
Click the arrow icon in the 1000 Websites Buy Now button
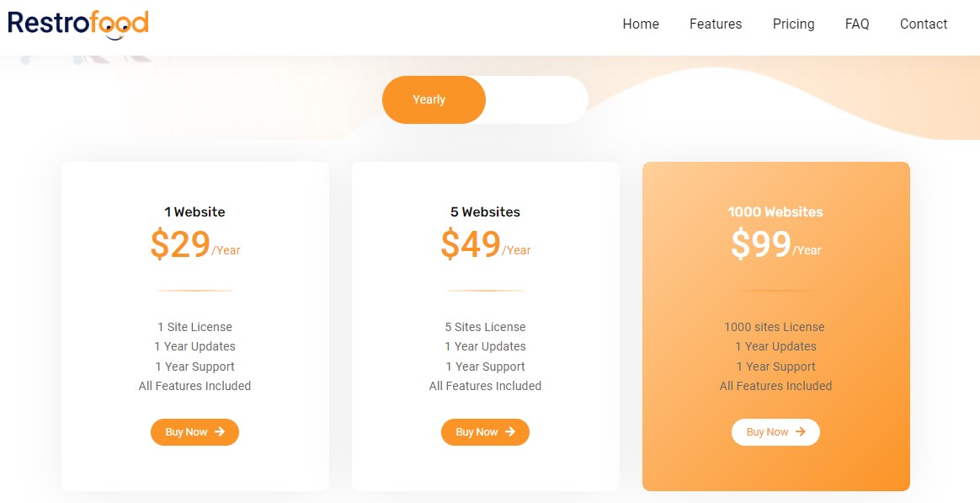tap(801, 432)
